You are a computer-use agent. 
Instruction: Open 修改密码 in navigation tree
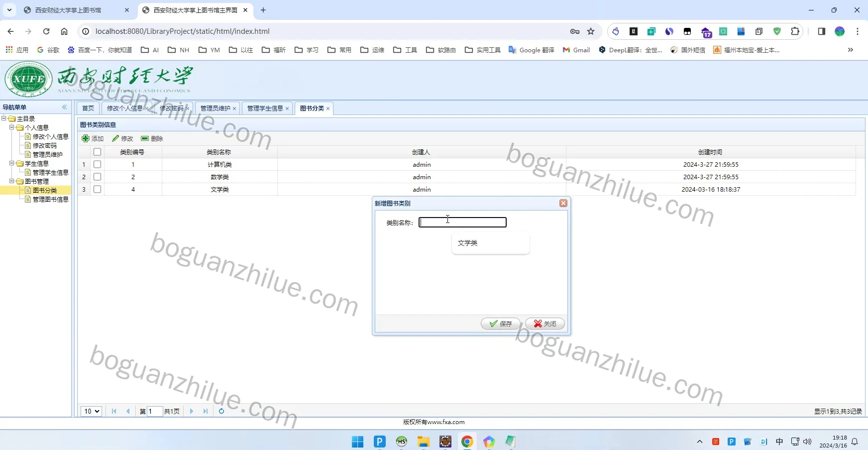44,145
